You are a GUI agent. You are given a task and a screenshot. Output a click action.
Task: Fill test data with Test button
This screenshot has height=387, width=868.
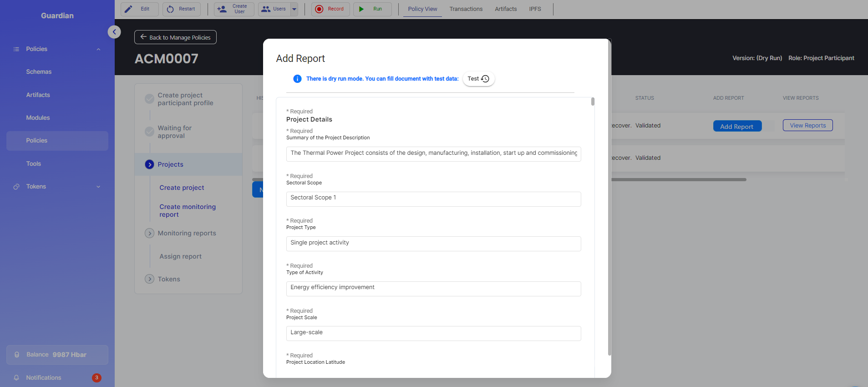[478, 79]
